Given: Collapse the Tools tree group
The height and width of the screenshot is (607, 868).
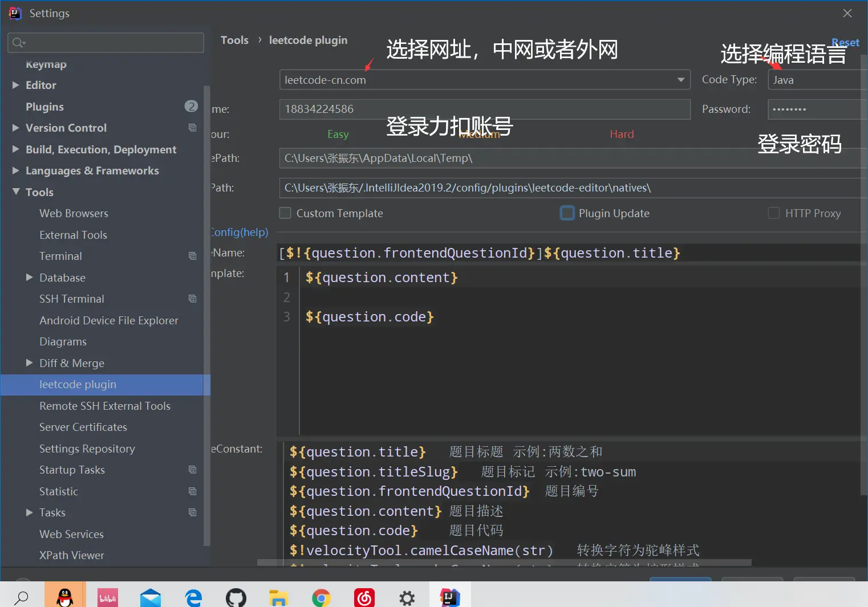Looking at the screenshot, I should tap(16, 192).
